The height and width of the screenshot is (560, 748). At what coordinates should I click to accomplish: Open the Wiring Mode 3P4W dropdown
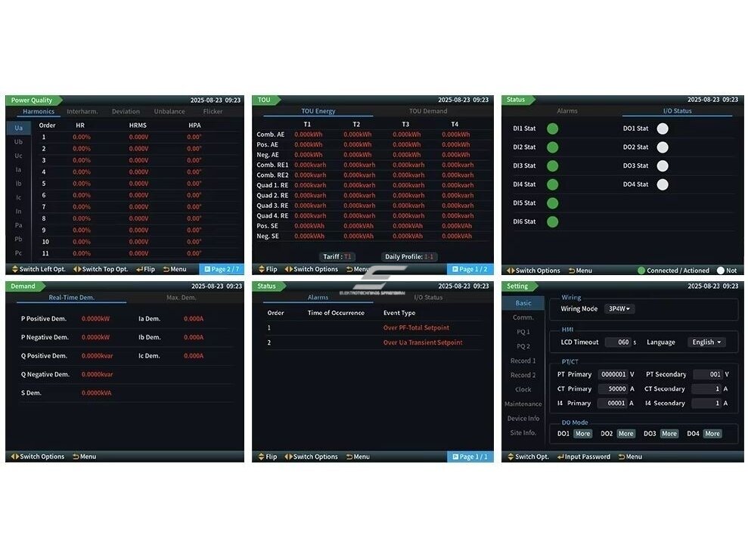click(619, 309)
